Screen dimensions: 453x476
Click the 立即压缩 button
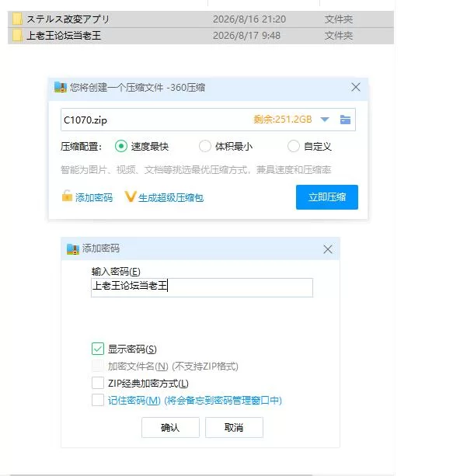tap(327, 197)
